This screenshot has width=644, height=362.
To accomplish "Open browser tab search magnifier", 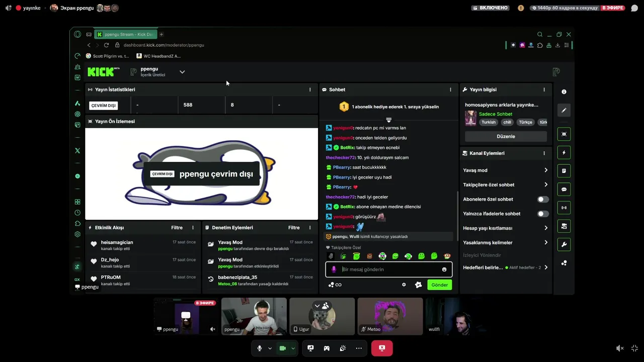I will pos(540,35).
